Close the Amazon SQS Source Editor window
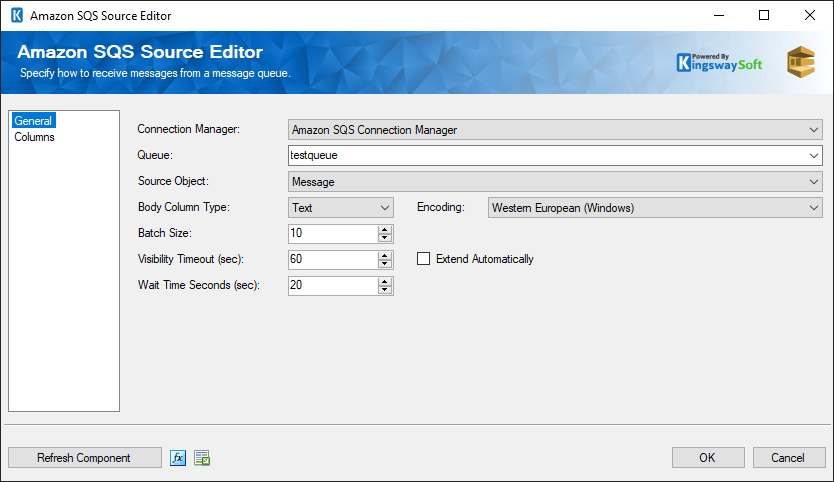 810,15
